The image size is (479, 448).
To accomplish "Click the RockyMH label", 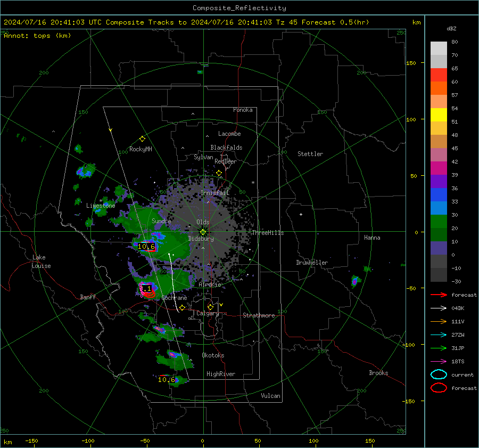I will click(141, 149).
